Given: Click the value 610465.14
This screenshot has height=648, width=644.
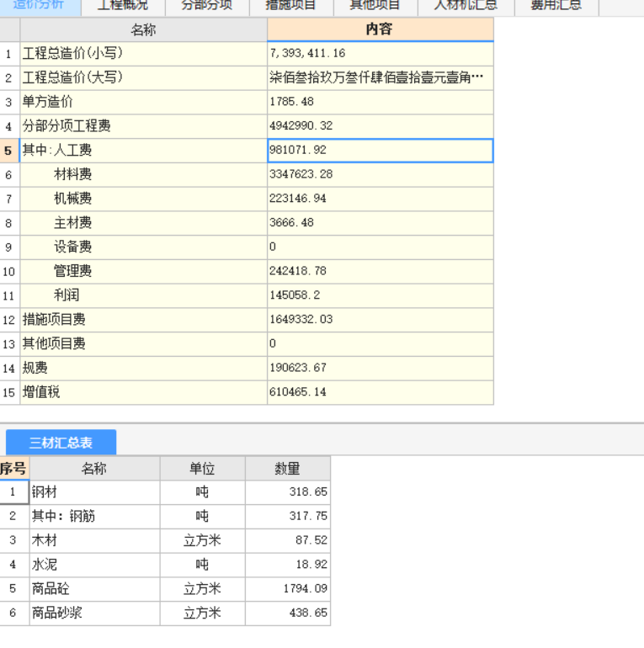Looking at the screenshot, I should coord(381,392).
